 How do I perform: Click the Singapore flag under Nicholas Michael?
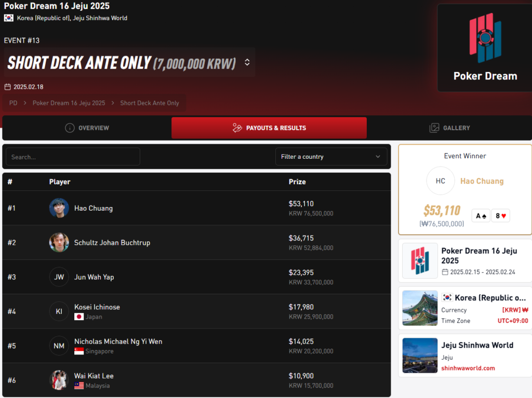[x=79, y=351]
